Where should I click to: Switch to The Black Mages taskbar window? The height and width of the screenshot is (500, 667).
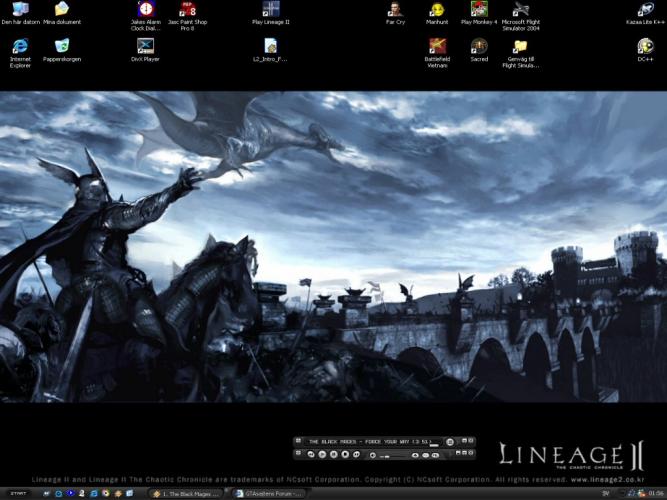(x=185, y=494)
